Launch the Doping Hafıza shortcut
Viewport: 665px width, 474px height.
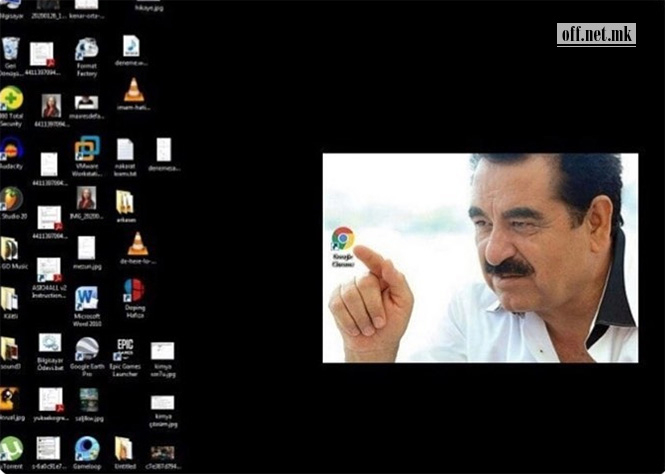134,290
